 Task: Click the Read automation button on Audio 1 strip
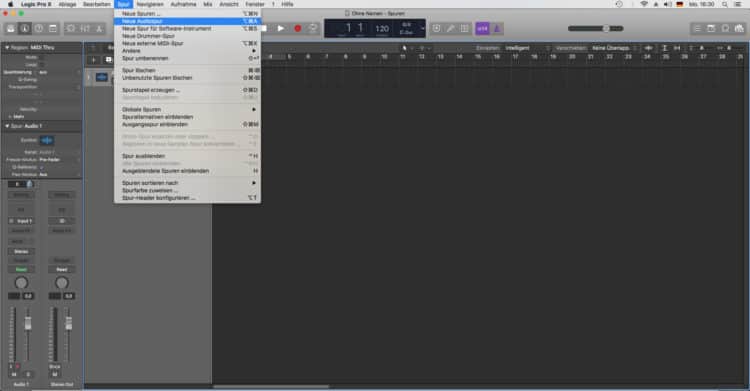(21, 269)
